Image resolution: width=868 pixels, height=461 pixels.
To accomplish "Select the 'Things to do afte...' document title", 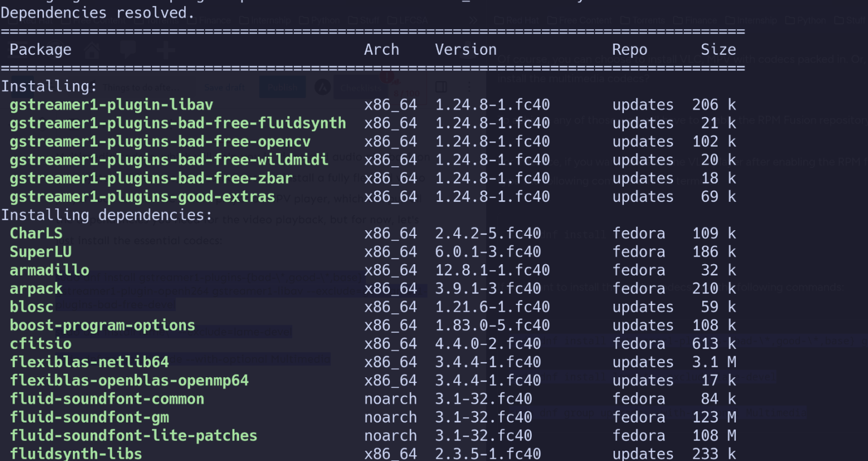I will click(141, 87).
